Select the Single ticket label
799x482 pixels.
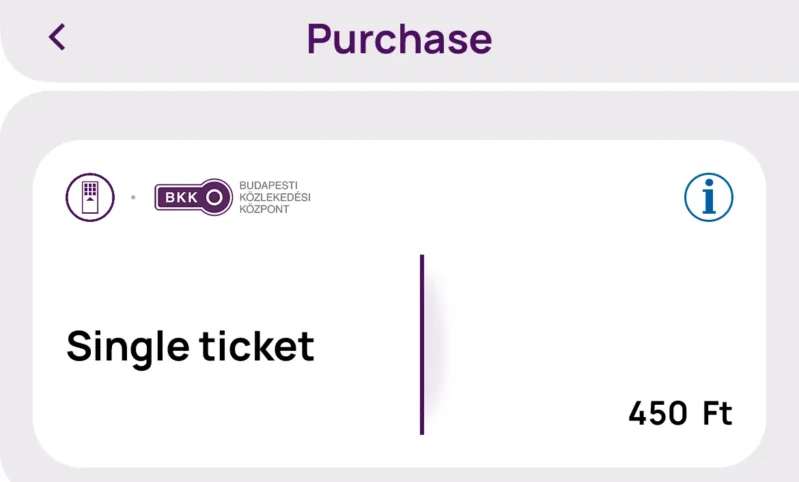[190, 347]
